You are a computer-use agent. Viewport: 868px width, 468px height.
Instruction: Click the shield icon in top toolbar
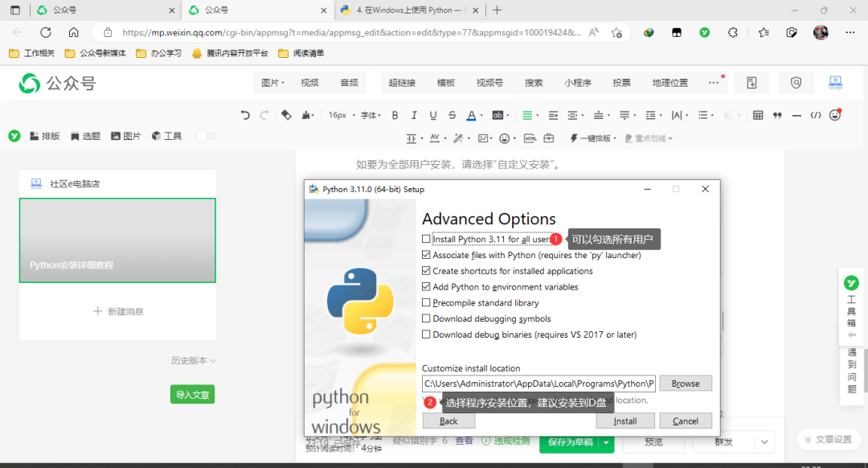(x=796, y=83)
